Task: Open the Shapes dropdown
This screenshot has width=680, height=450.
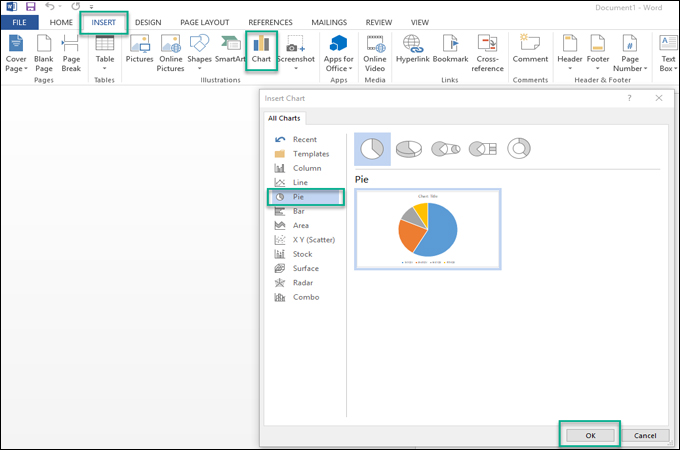Action: pyautogui.click(x=199, y=54)
